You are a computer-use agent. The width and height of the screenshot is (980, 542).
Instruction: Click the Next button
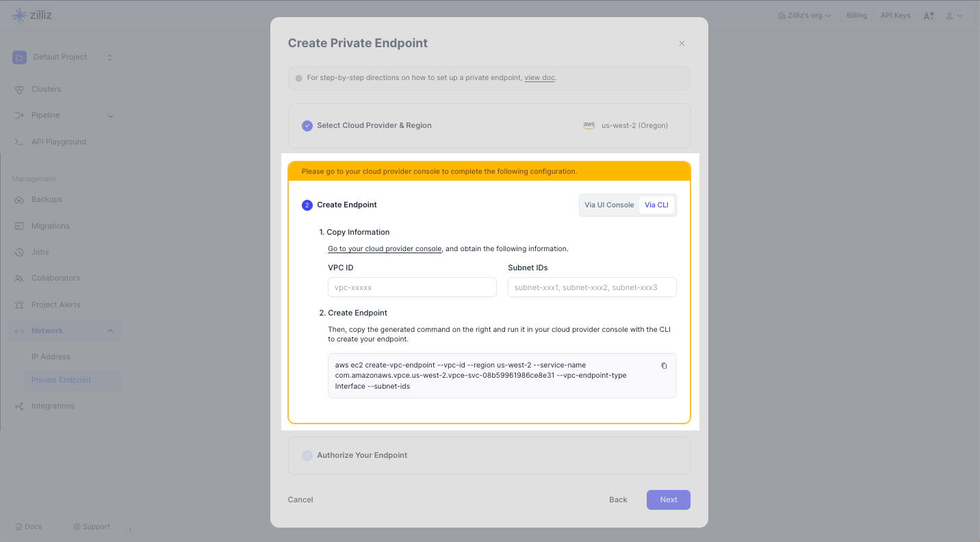[x=668, y=500]
